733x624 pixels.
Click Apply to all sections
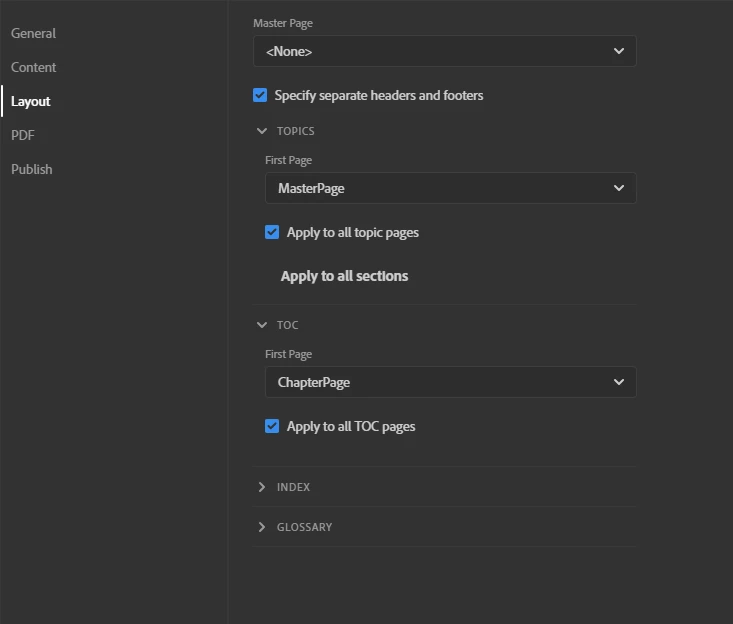(x=344, y=276)
